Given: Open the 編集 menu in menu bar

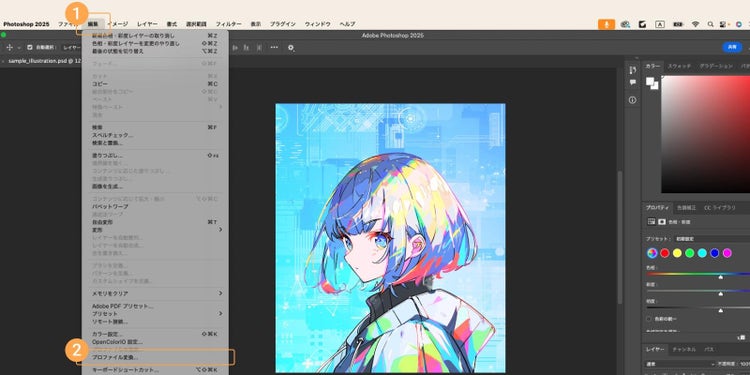Looking at the screenshot, I should [93, 24].
